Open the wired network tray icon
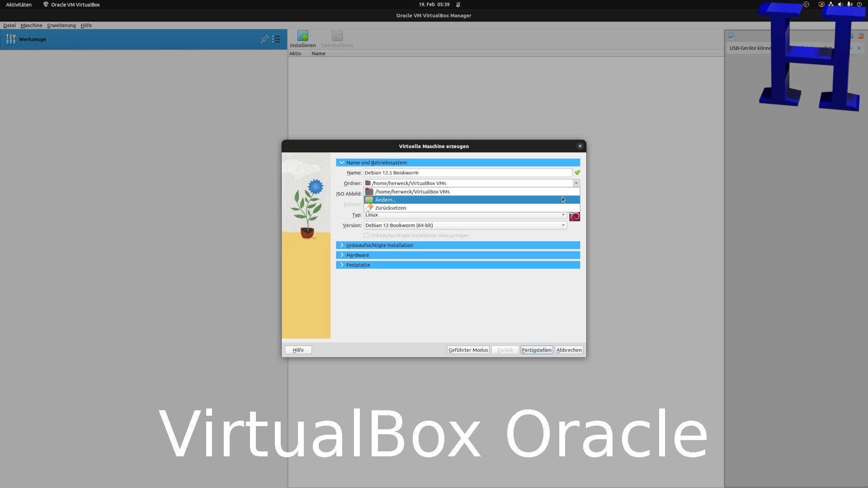868x488 pixels. click(x=831, y=5)
